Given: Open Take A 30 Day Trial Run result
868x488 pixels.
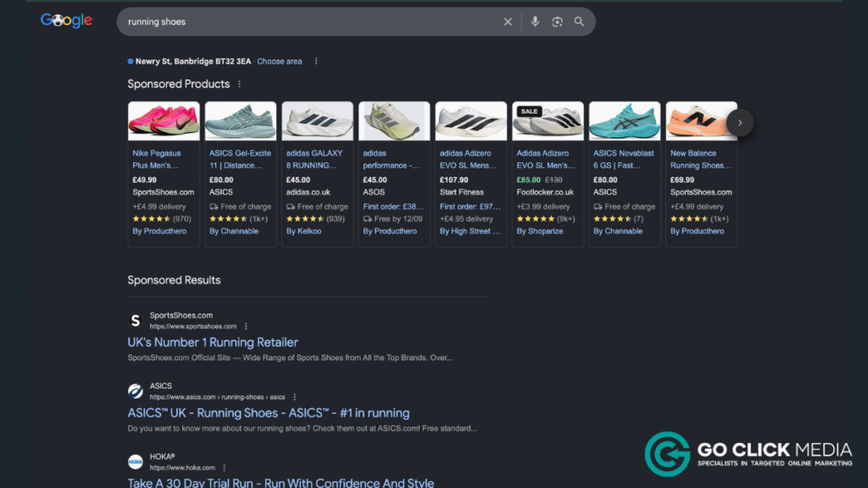Looking at the screenshot, I should pos(281,482).
